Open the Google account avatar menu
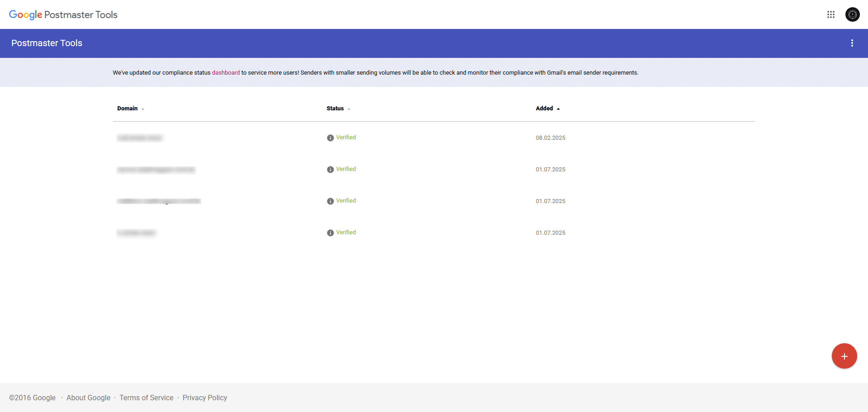868x412 pixels. coord(853,14)
